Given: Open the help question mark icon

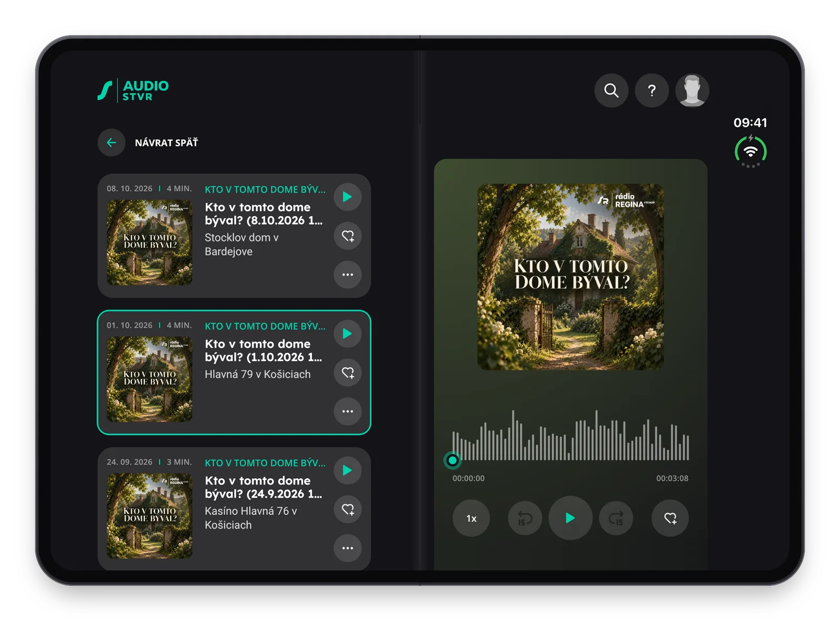Looking at the screenshot, I should click(x=652, y=91).
